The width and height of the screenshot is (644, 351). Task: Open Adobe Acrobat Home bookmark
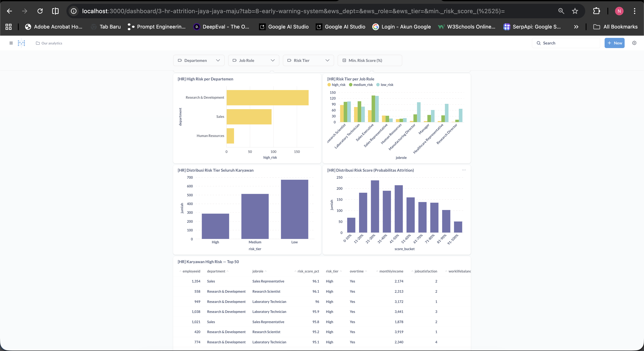pos(53,27)
